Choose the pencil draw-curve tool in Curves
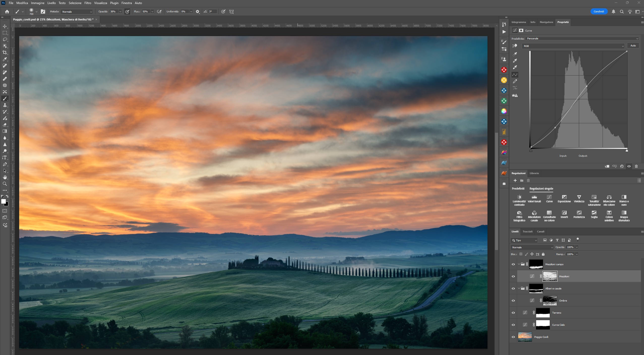Image resolution: width=644 pixels, height=355 pixels. tap(515, 81)
